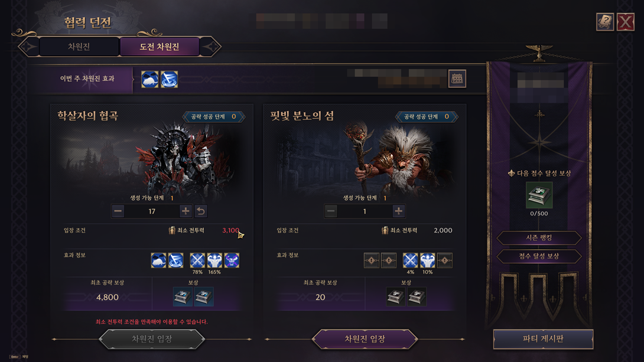Switch to the 차원진 tab
This screenshot has width=644, height=362.
(79, 47)
